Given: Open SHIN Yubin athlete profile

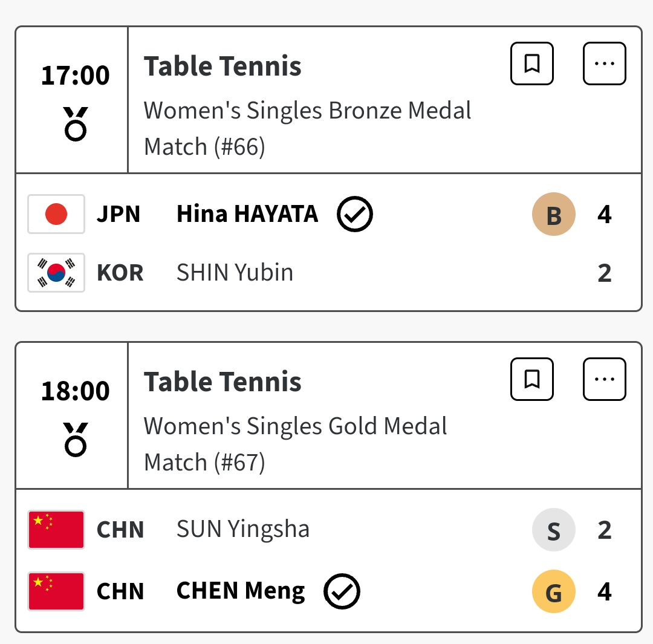Looking at the screenshot, I should point(235,273).
